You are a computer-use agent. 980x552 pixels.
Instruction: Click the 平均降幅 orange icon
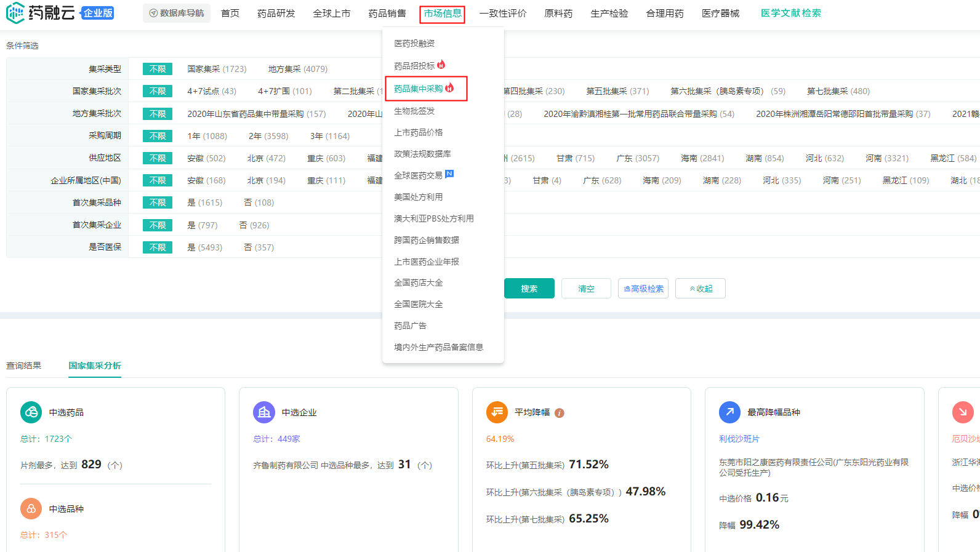click(x=497, y=412)
